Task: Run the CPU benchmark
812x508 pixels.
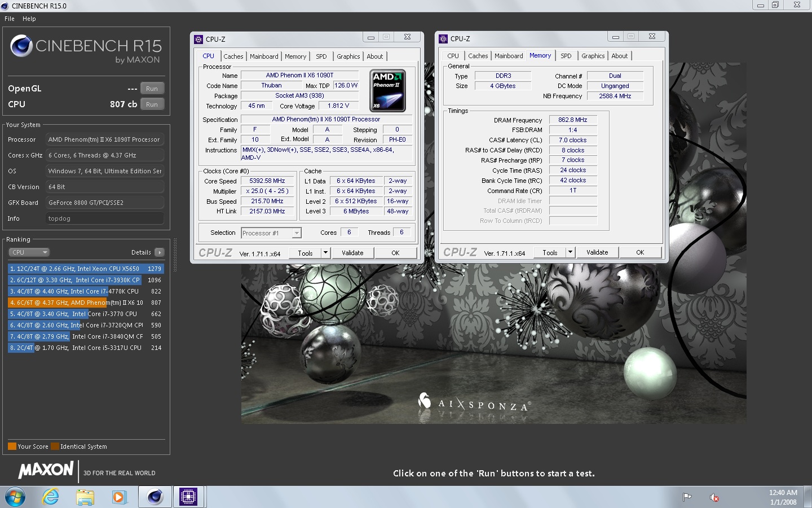Action: tap(152, 104)
